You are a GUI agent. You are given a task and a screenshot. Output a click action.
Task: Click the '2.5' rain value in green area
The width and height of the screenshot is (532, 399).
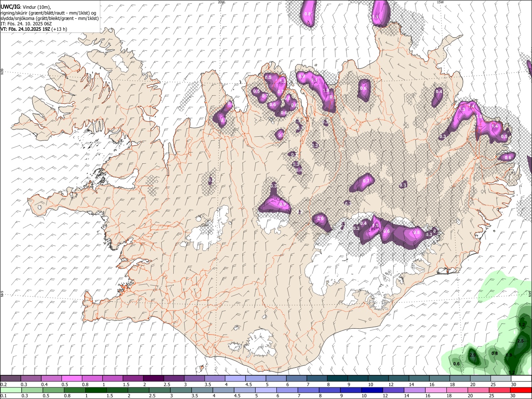click(x=520, y=341)
